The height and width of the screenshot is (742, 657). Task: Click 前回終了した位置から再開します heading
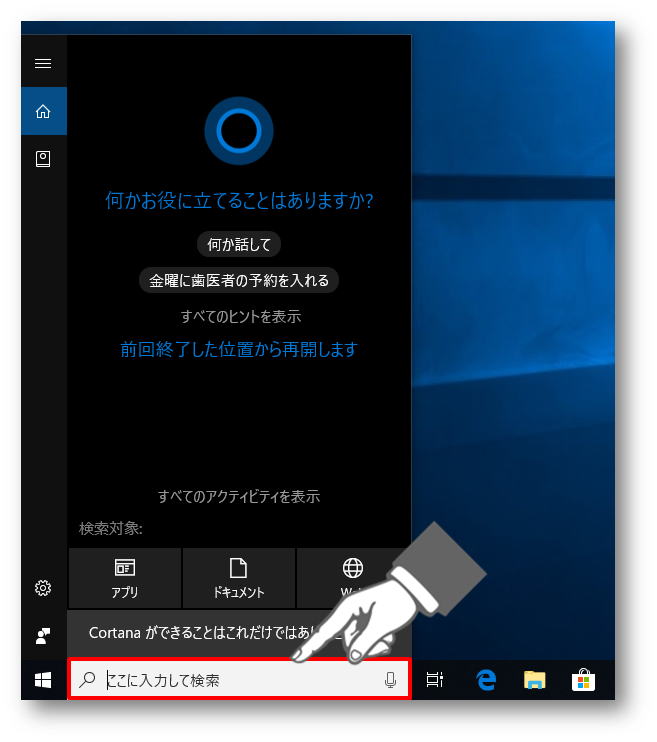(x=239, y=349)
